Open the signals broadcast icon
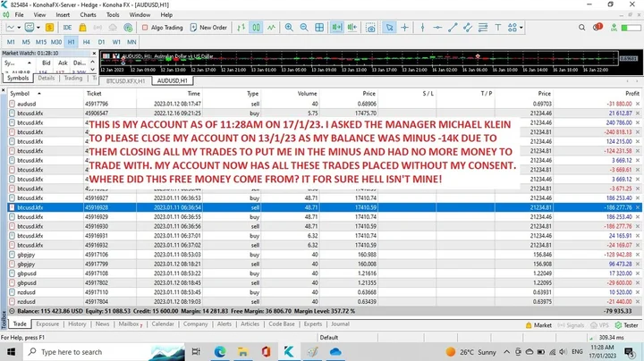Viewport: 644px width, 361px height. tap(97, 28)
